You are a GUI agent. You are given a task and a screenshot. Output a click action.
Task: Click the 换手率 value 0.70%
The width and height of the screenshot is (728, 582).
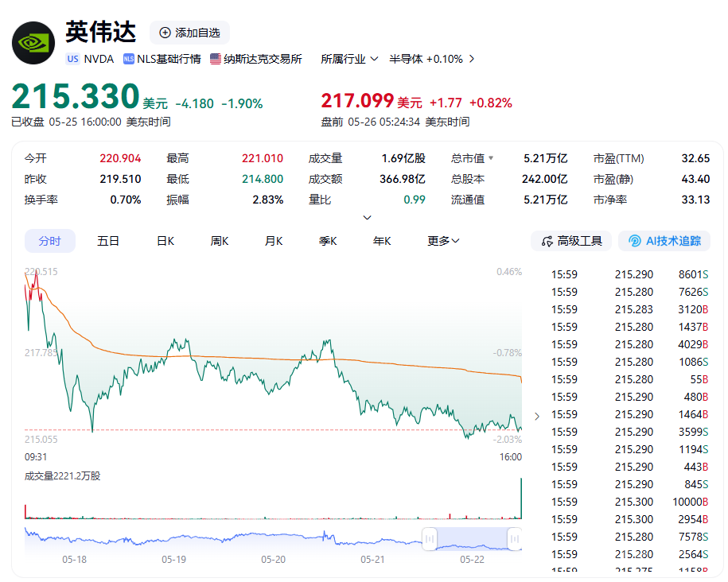click(126, 200)
